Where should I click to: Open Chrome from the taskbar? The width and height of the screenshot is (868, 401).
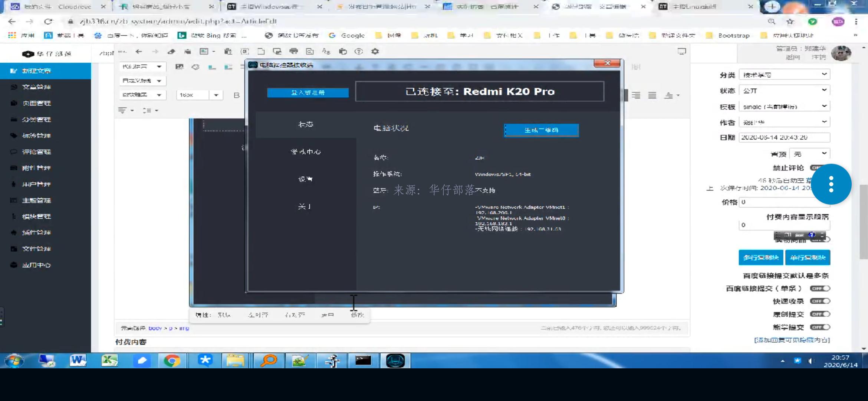(x=172, y=361)
